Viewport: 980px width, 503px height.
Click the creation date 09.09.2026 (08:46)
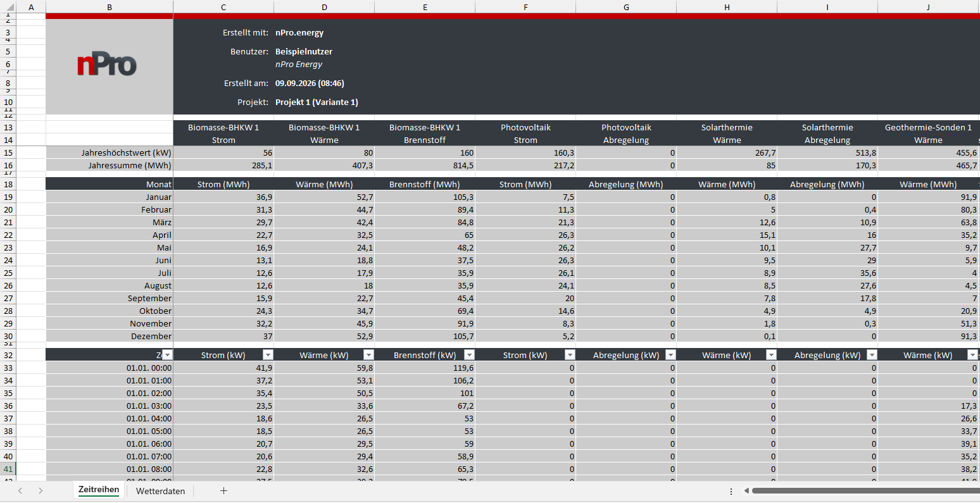pyautogui.click(x=310, y=83)
